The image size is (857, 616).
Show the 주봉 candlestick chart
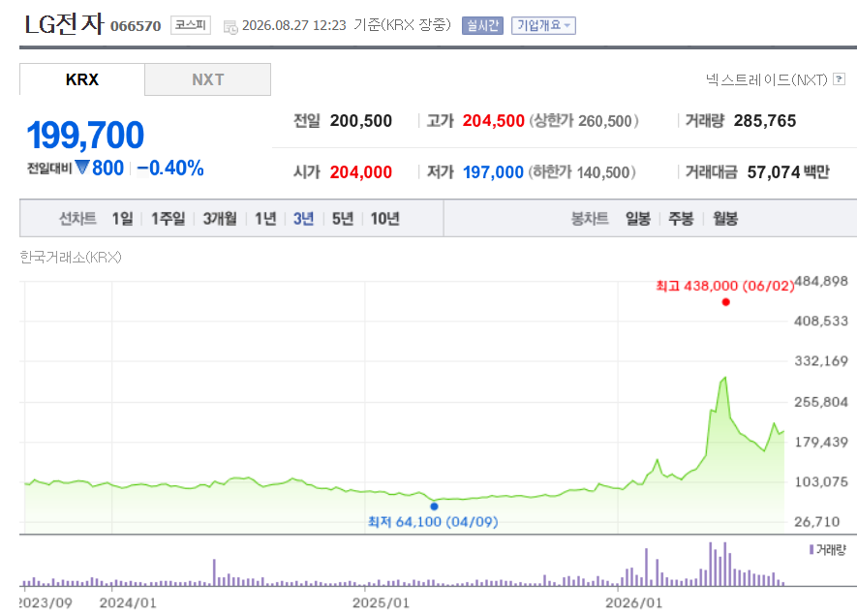(x=681, y=219)
